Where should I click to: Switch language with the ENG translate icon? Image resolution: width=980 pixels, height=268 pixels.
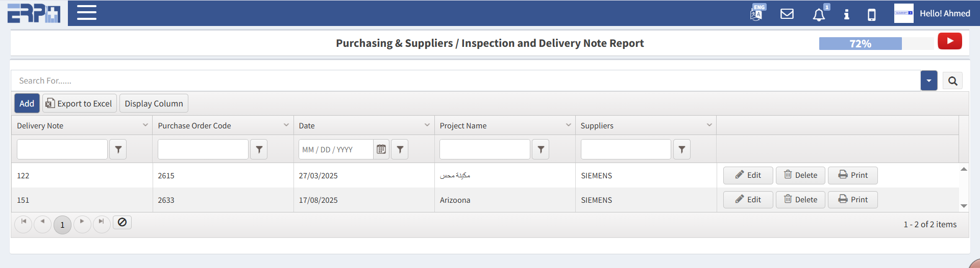pyautogui.click(x=757, y=13)
